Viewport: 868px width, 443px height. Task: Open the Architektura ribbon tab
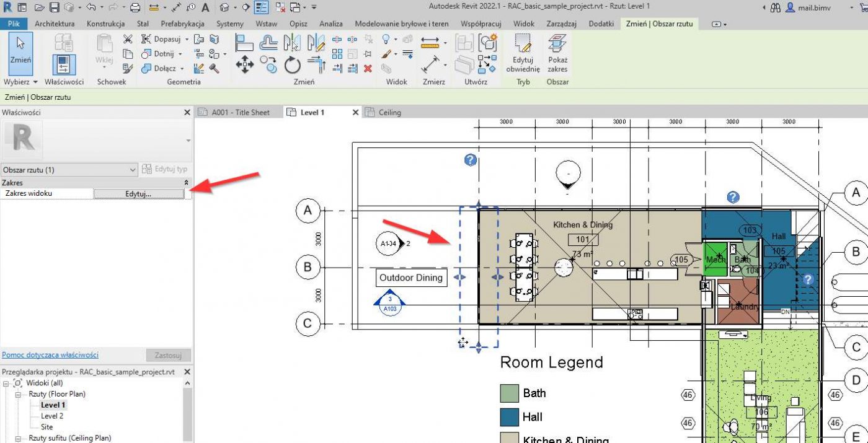(x=55, y=24)
